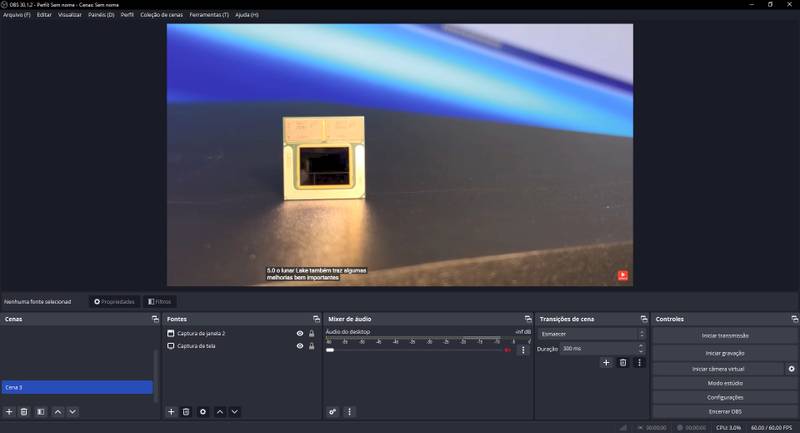This screenshot has height=433, width=800.
Task: Select Cena 3 in scenes list
Action: [77, 387]
